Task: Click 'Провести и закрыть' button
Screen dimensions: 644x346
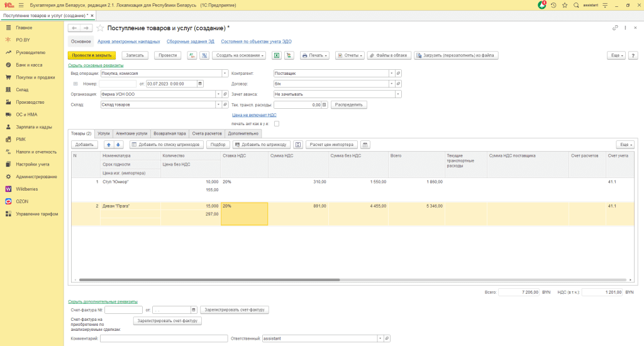Action: (x=92, y=55)
